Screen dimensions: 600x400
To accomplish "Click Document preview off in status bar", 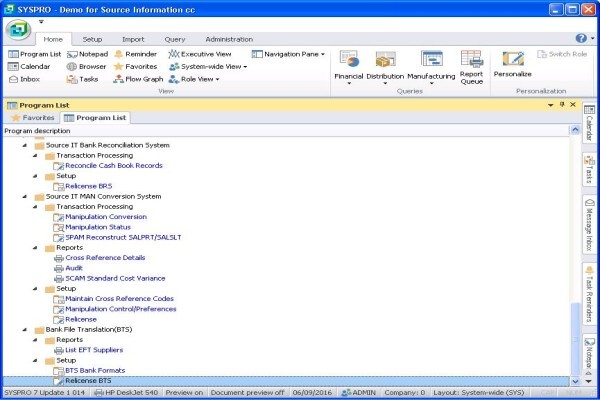I will [x=247, y=393].
